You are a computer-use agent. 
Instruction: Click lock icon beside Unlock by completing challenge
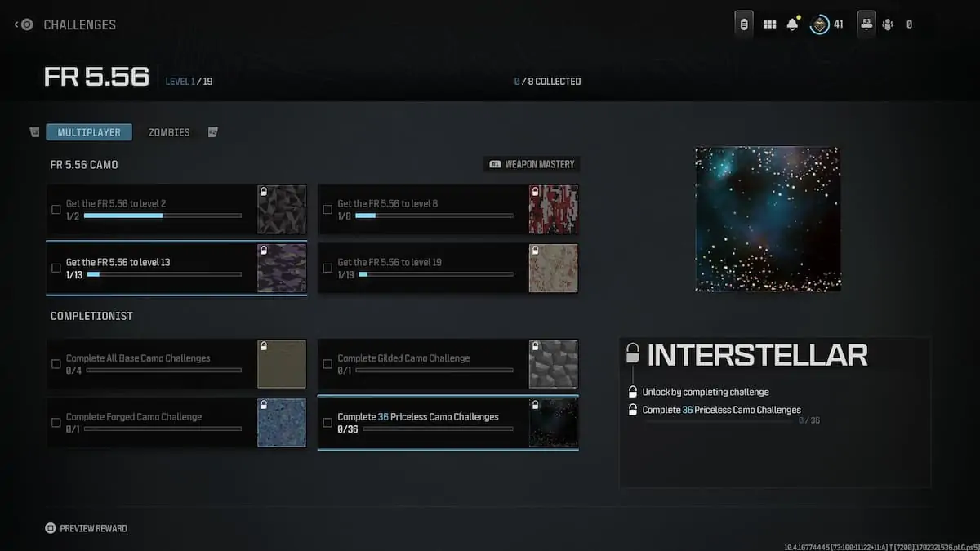tap(633, 392)
